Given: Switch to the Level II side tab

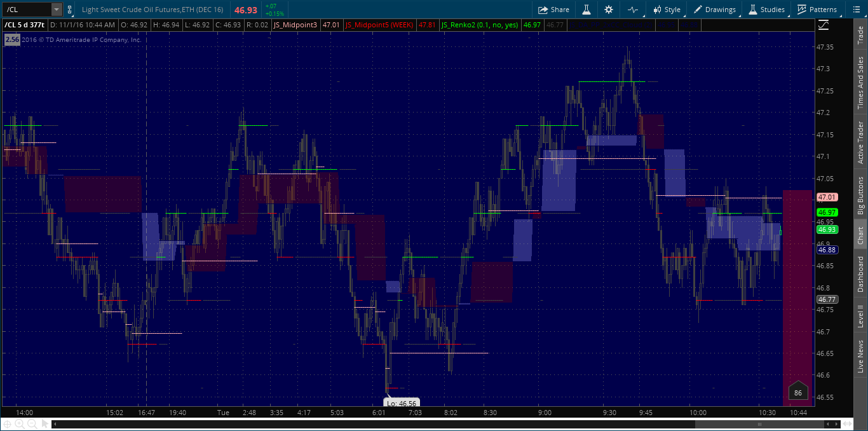Looking at the screenshot, I should [x=860, y=316].
